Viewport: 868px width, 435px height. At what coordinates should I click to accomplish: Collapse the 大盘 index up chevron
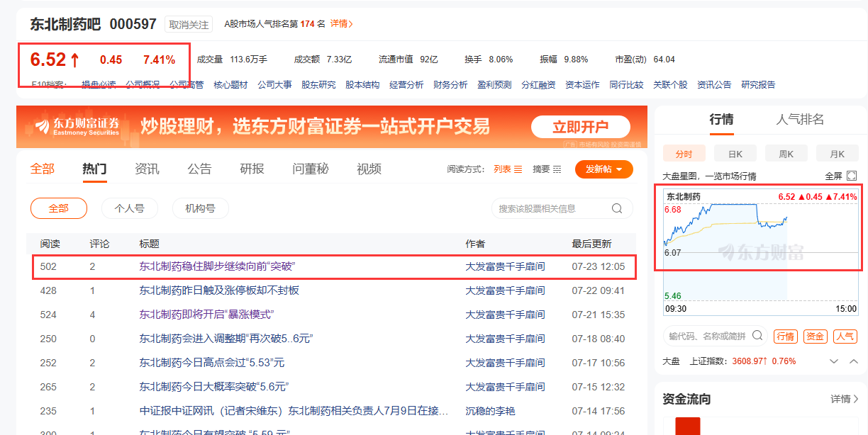(854, 361)
